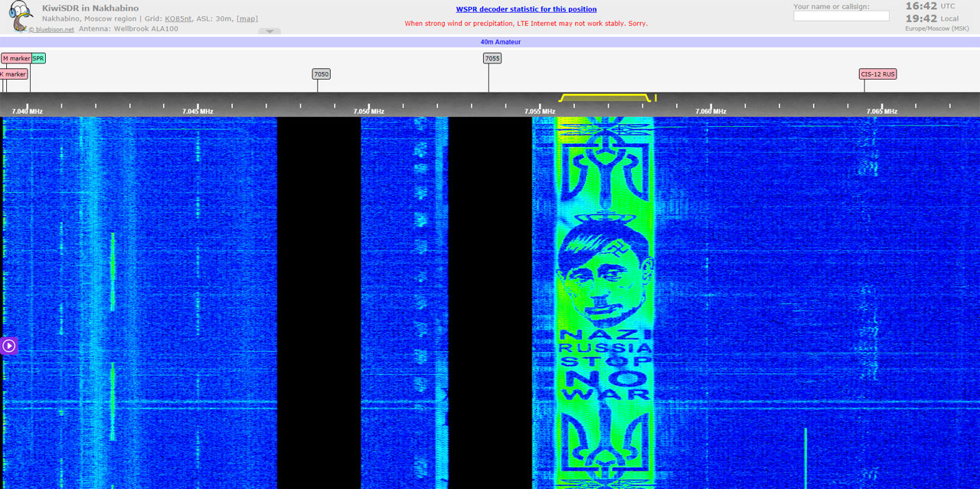Open the bluebison.net link

pyautogui.click(x=53, y=29)
